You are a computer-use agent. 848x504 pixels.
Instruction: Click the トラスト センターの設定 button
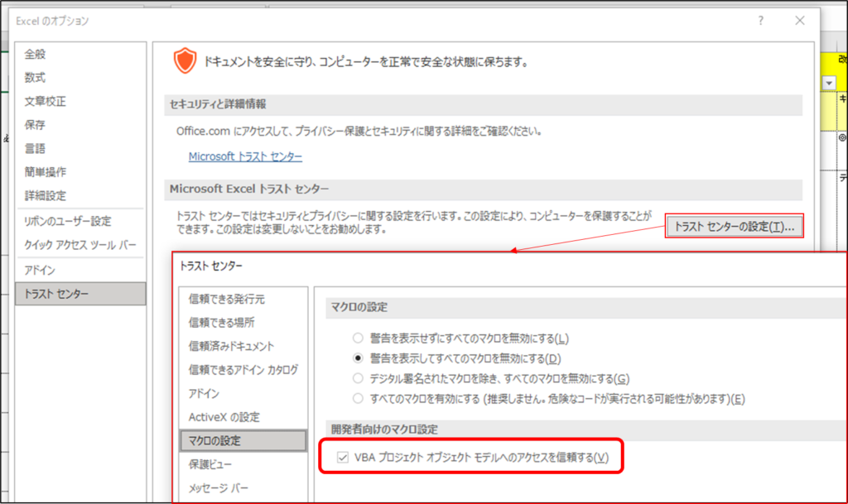point(734,226)
